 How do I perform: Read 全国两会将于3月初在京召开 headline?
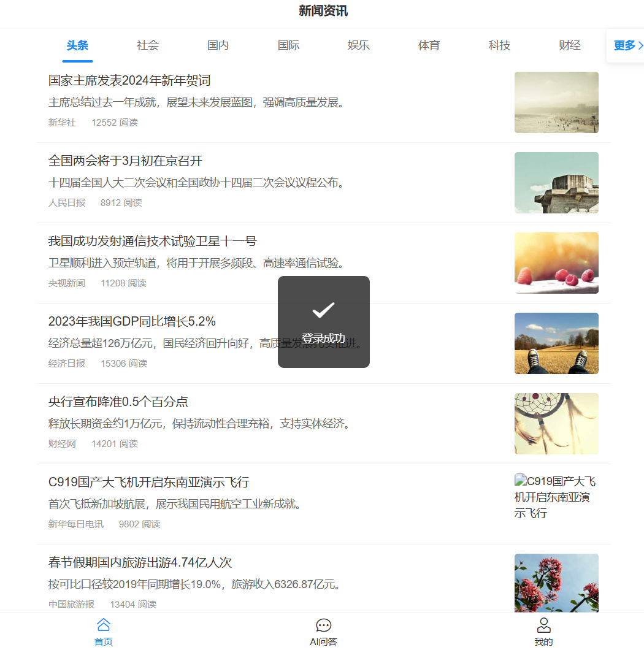125,161
